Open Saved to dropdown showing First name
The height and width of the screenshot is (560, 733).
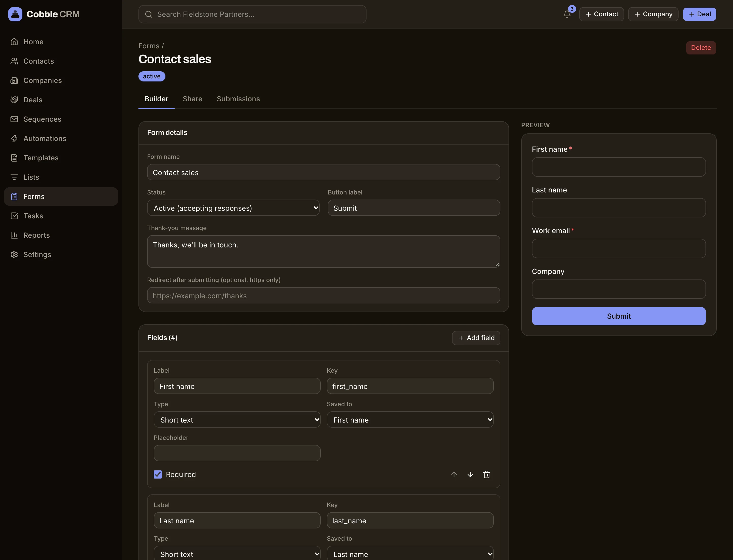410,420
